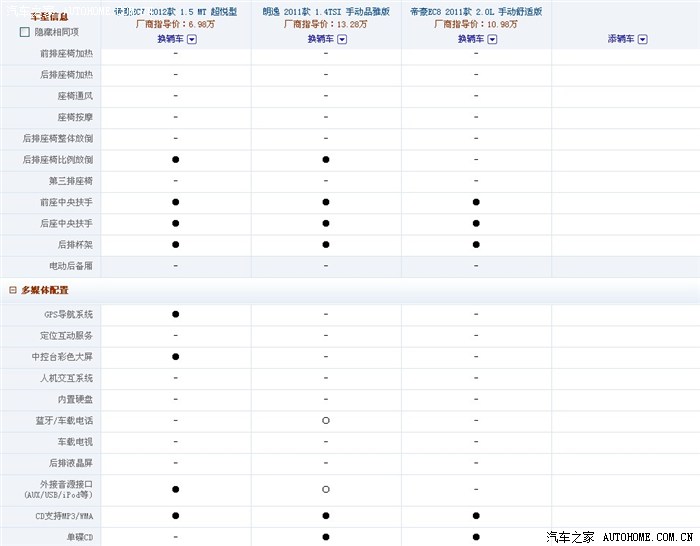Click the 车型信息 header label
700x546 pixels.
[50, 17]
